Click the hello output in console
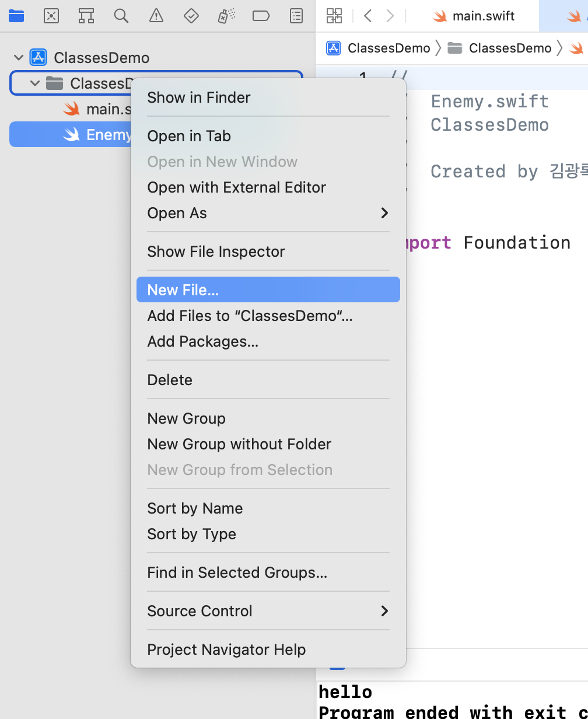This screenshot has height=719, width=588. pos(345,692)
